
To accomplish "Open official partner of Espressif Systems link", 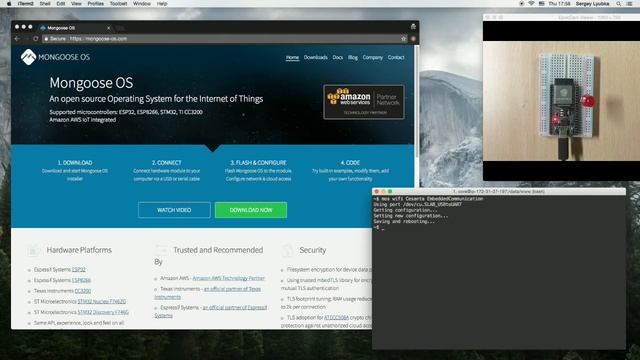I will (x=235, y=307).
